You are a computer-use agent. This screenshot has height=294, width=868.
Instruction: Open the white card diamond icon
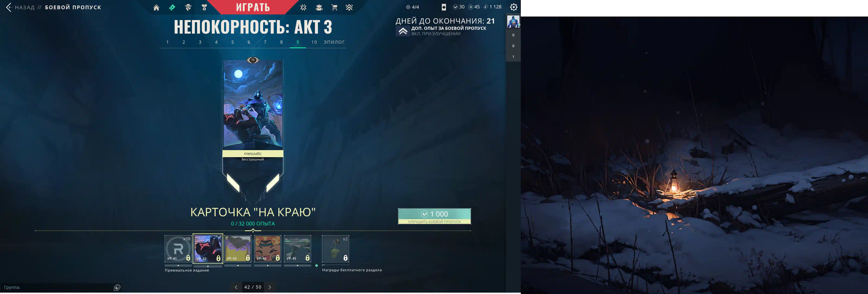[x=444, y=7]
